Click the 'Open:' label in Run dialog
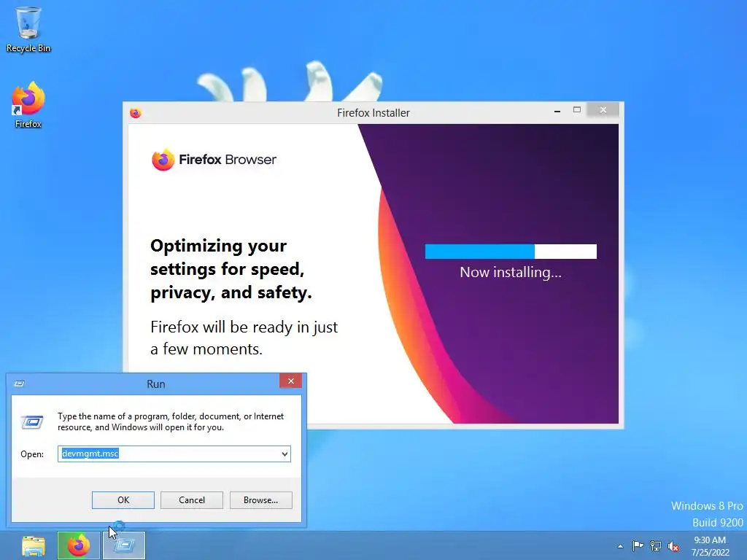The width and height of the screenshot is (747, 560). coord(32,454)
